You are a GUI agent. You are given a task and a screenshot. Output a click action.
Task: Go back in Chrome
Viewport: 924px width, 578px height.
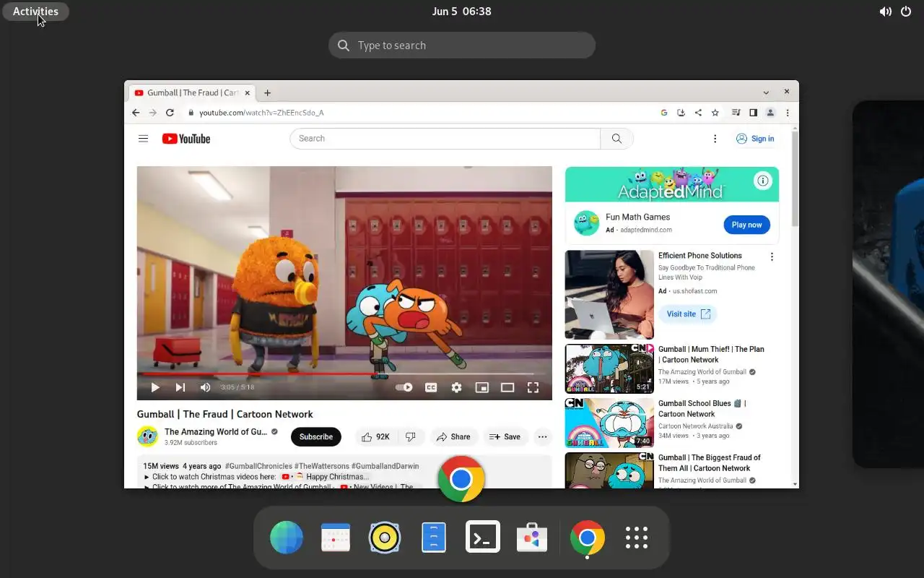click(136, 113)
